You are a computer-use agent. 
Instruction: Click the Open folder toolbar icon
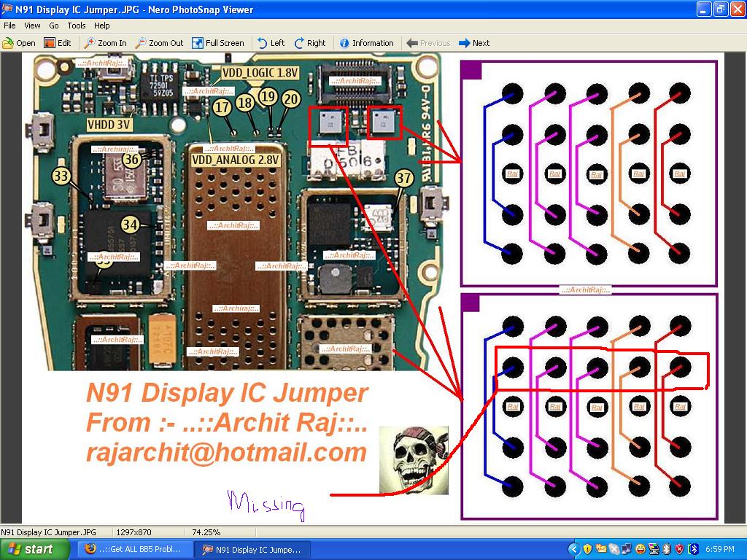tap(8, 43)
